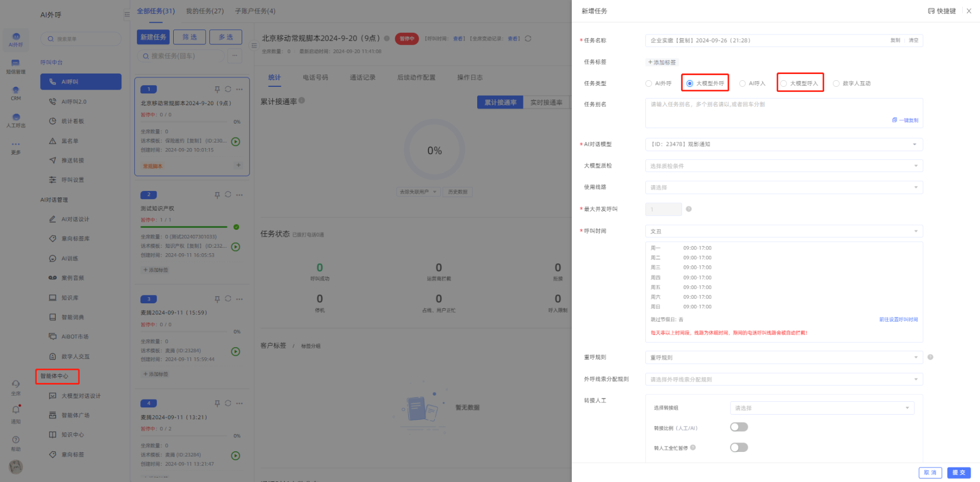Pin the first task card

[x=217, y=89]
